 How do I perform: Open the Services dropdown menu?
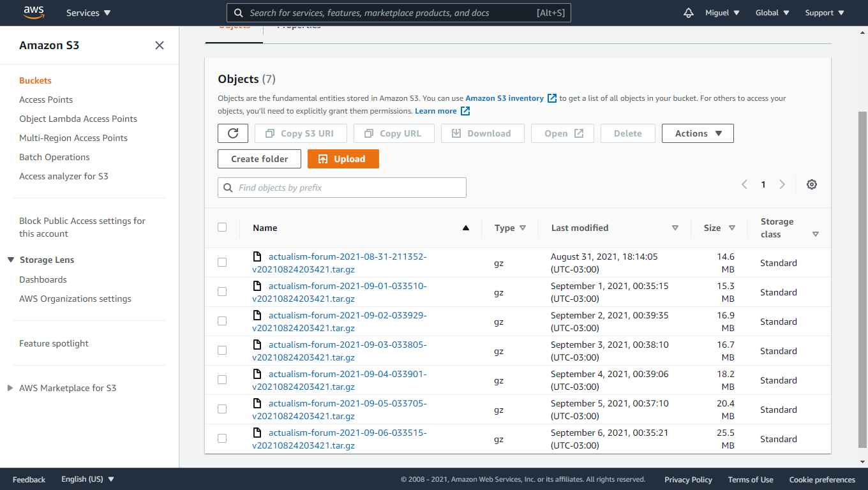click(88, 13)
